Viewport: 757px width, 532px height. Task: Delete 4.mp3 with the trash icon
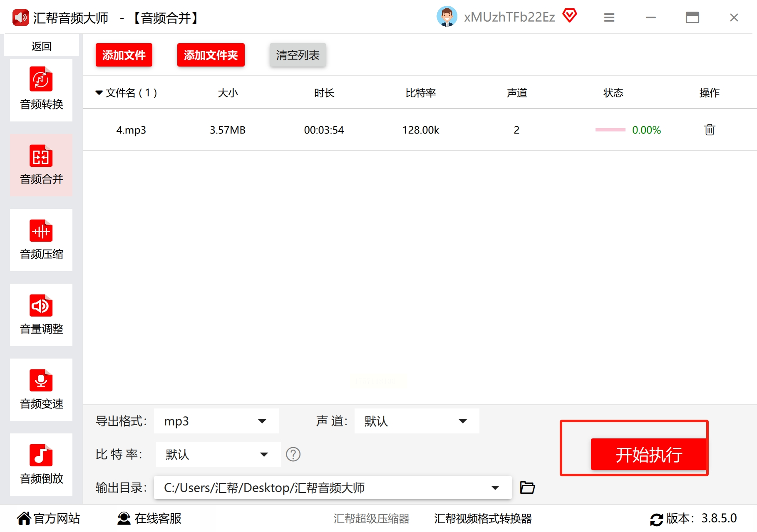pyautogui.click(x=710, y=130)
